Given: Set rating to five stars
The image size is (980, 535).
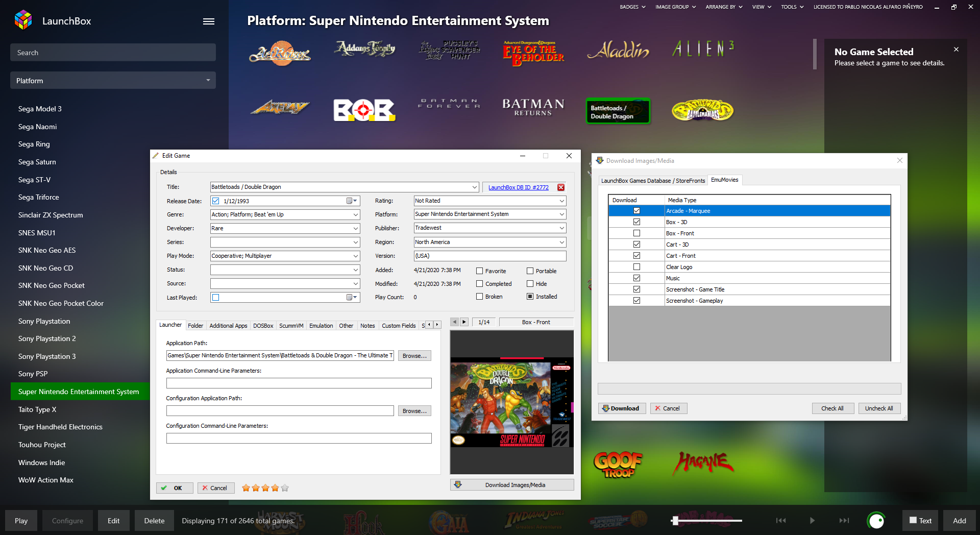Looking at the screenshot, I should [285, 488].
